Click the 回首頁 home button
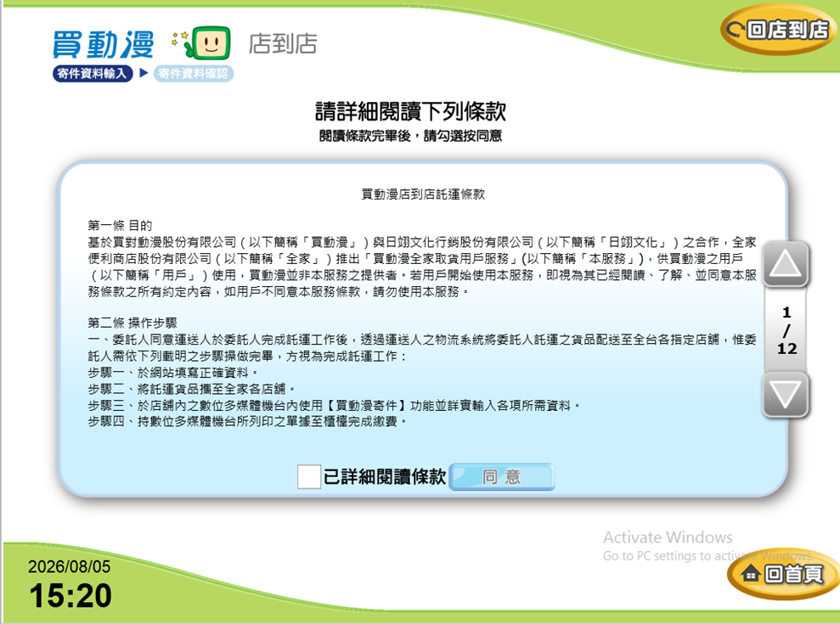Screen dimensions: 840x624 pos(783,574)
